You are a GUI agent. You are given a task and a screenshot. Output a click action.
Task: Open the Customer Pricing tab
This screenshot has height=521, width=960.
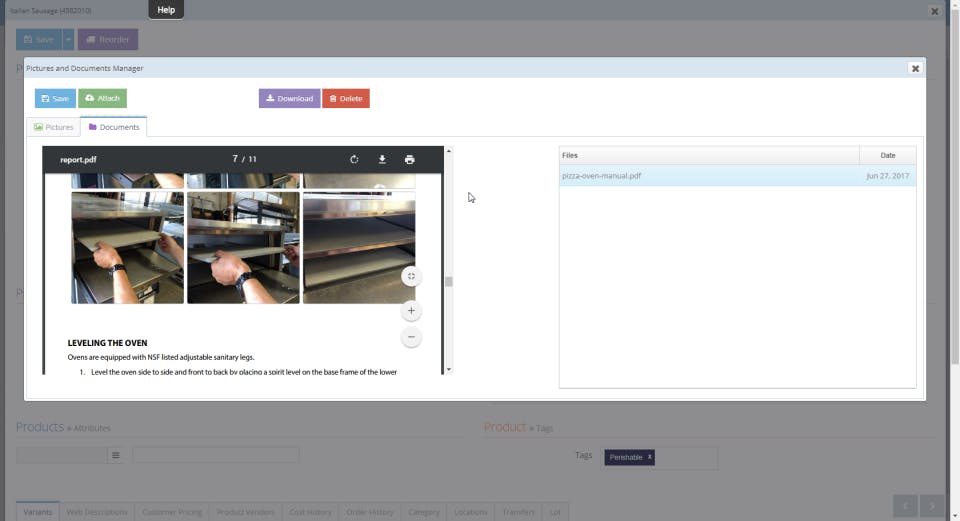172,512
